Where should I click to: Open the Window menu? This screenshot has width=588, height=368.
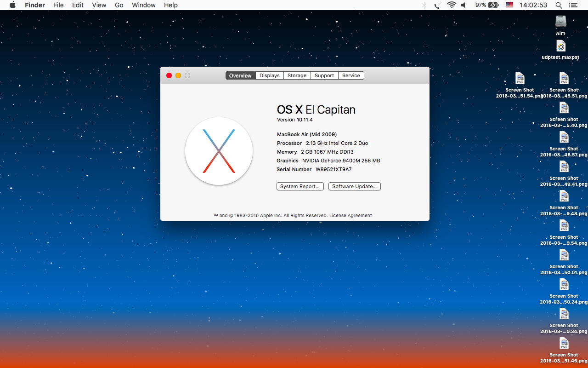coord(144,5)
